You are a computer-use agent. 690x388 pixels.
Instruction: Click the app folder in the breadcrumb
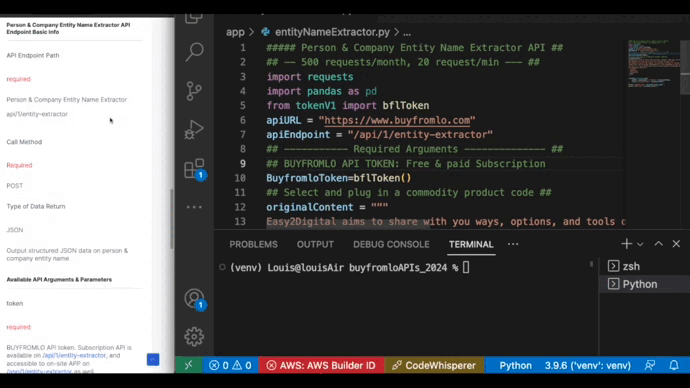point(235,32)
